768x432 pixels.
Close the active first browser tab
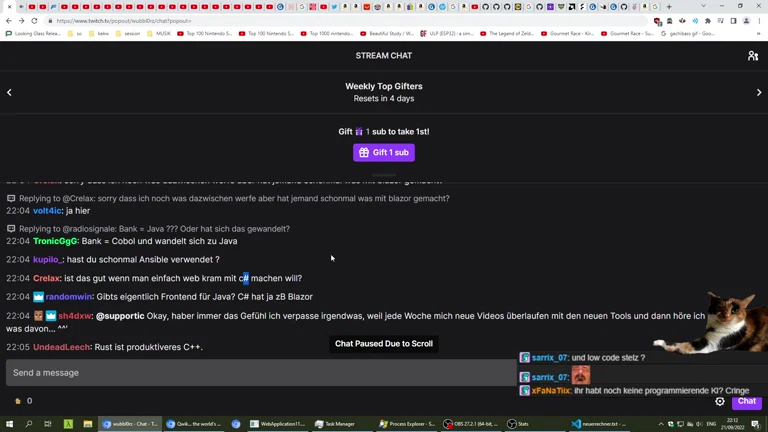[9, 7]
